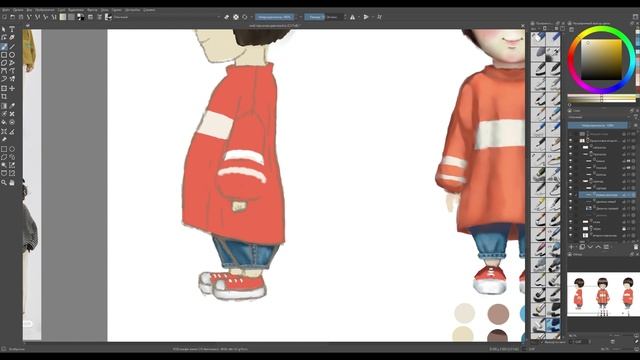Toggle the horizontal mirror tool

pos(352,17)
